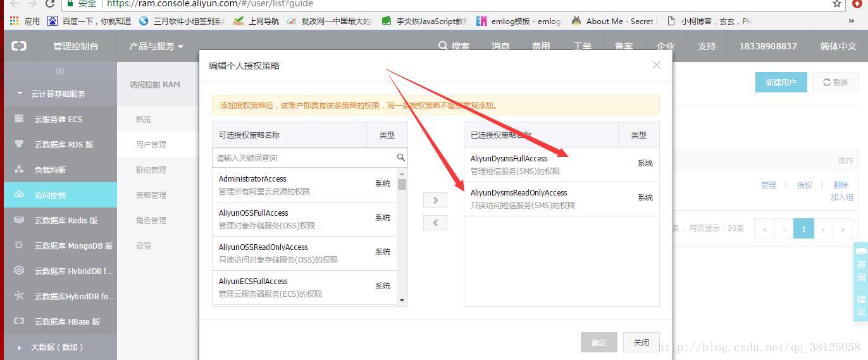Collapse the 云计算基础服务 section
Viewport: 868px width, 360px height.
[x=20, y=94]
